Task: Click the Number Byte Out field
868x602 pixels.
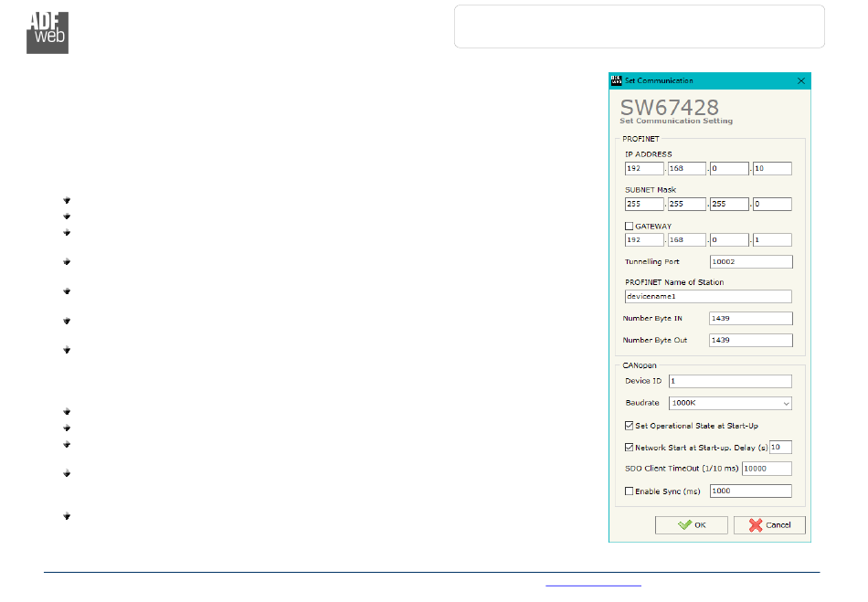Action: coord(750,340)
